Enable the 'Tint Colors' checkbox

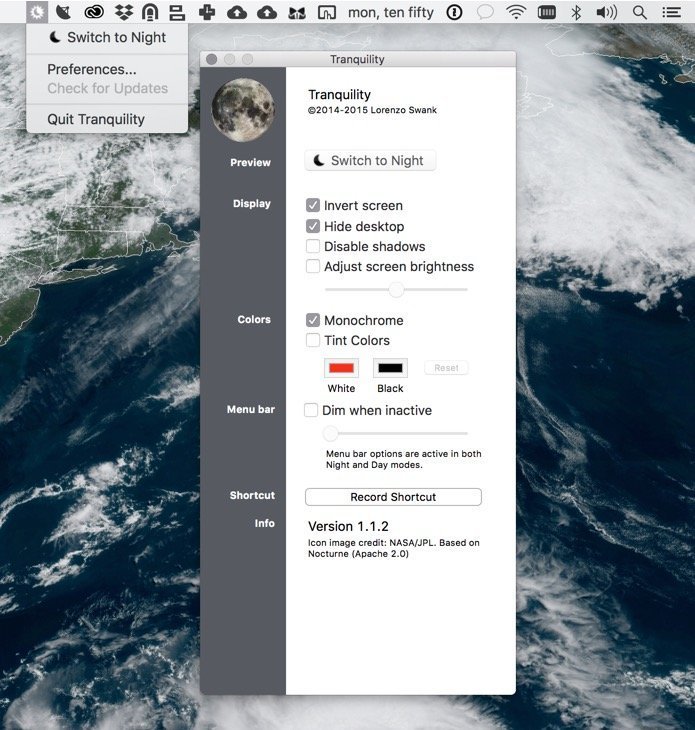313,340
